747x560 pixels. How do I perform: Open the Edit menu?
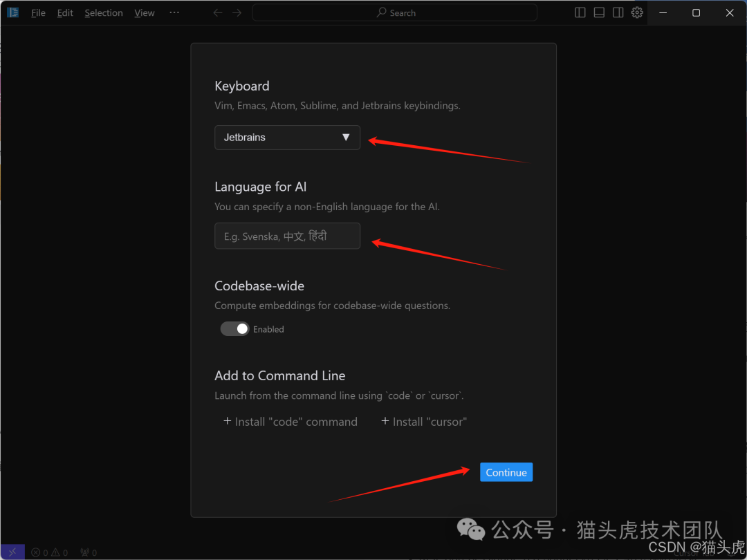pos(65,13)
